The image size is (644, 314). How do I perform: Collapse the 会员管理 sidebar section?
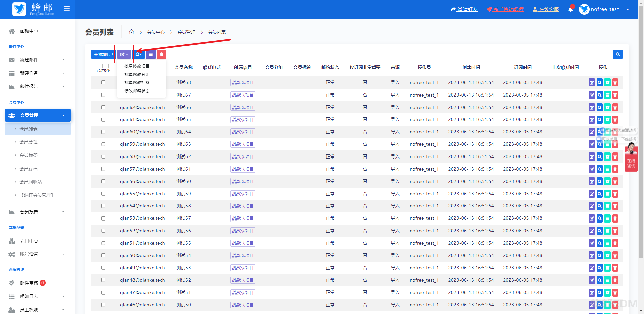point(38,115)
